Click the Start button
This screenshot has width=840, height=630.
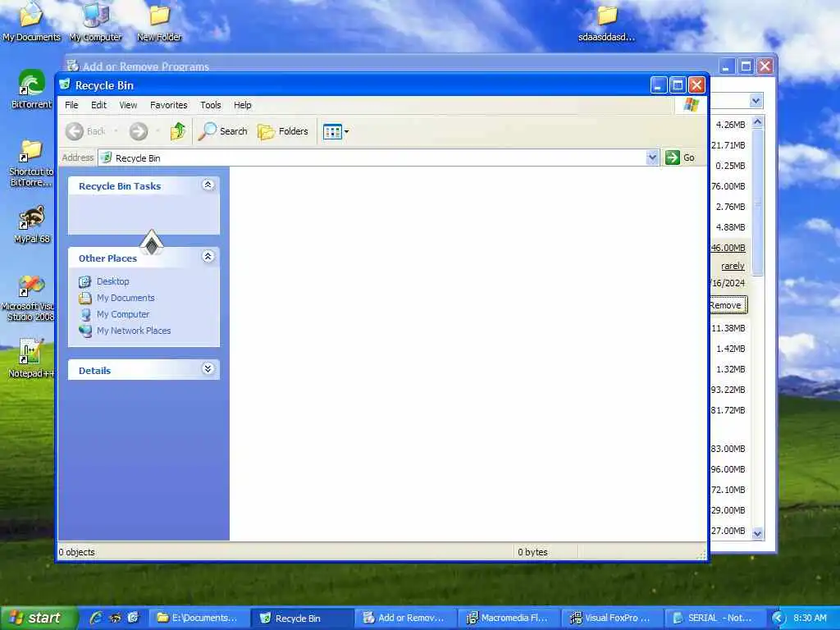[x=39, y=618]
